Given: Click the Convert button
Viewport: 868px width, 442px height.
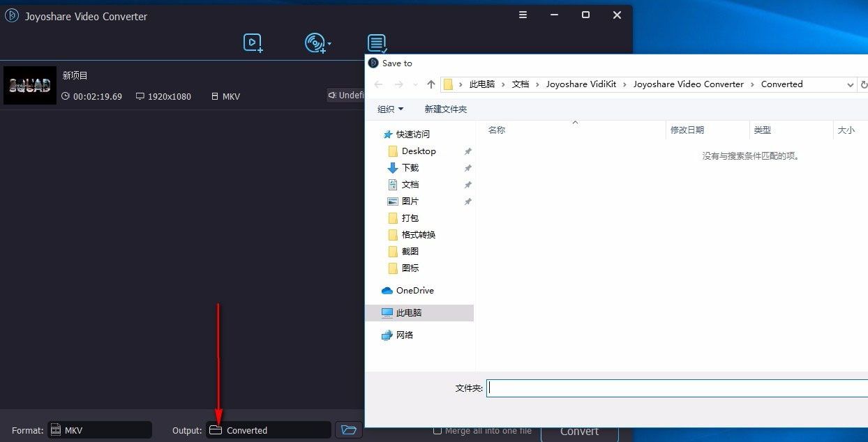Looking at the screenshot, I should [580, 430].
